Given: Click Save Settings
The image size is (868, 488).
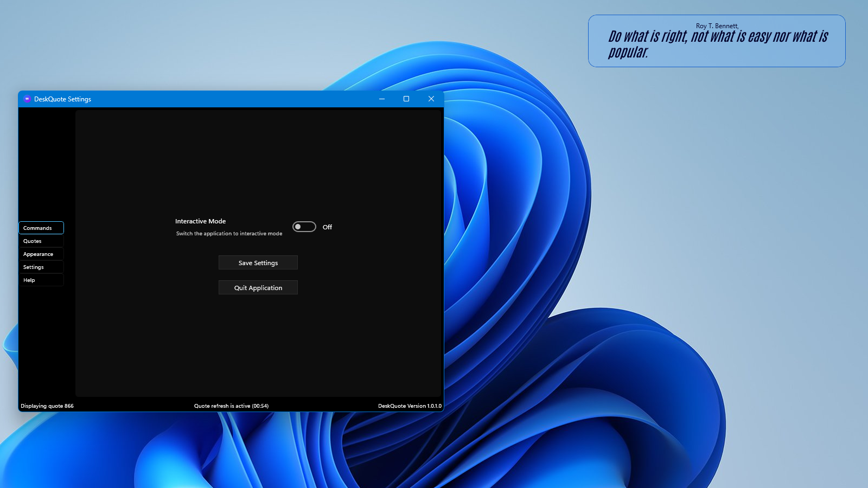Looking at the screenshot, I should [258, 262].
